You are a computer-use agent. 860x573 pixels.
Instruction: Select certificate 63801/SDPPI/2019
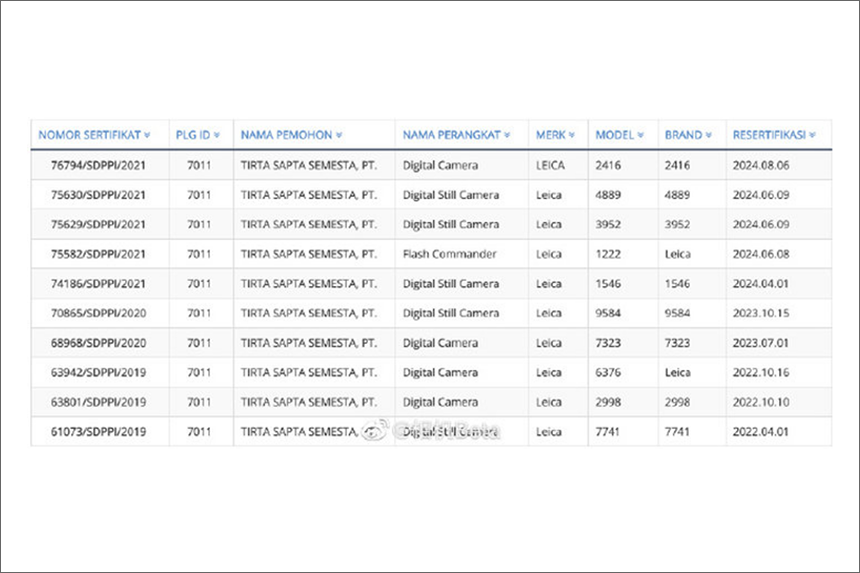coord(98,402)
